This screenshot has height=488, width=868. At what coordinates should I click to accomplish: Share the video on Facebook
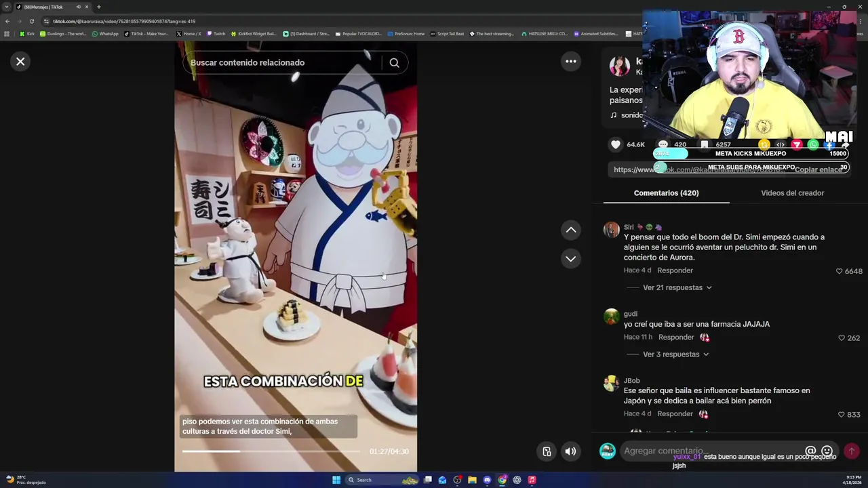point(829,144)
